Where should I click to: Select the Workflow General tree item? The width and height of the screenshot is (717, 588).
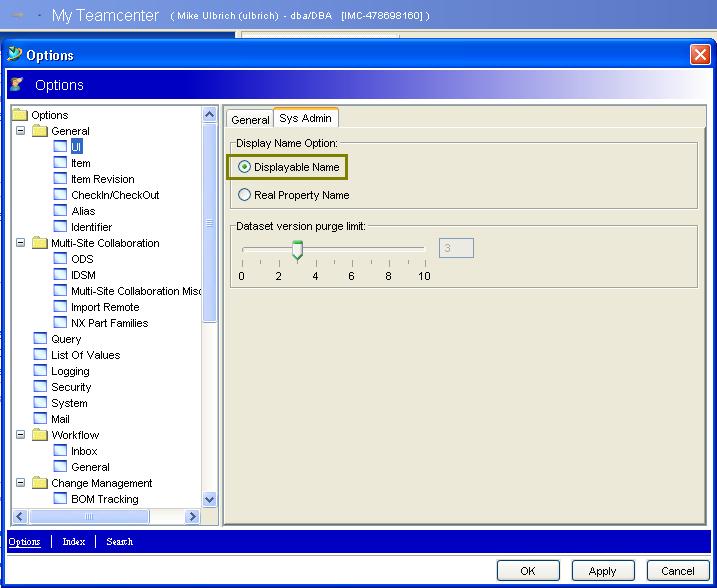(x=91, y=467)
